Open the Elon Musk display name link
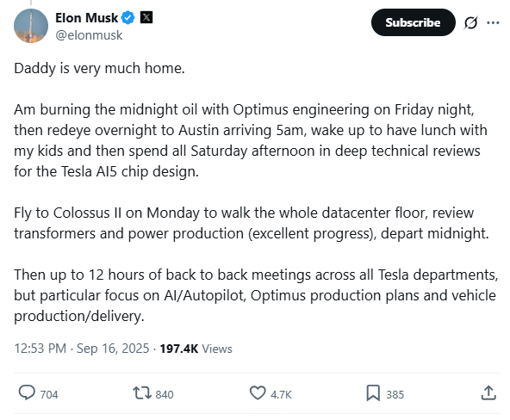510x420 pixels. coord(86,18)
